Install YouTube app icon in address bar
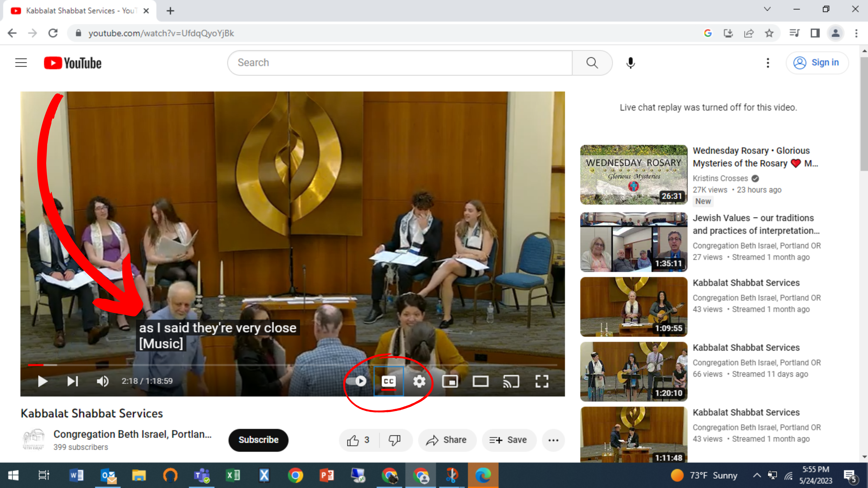Image resolution: width=868 pixels, height=488 pixels. (x=728, y=33)
